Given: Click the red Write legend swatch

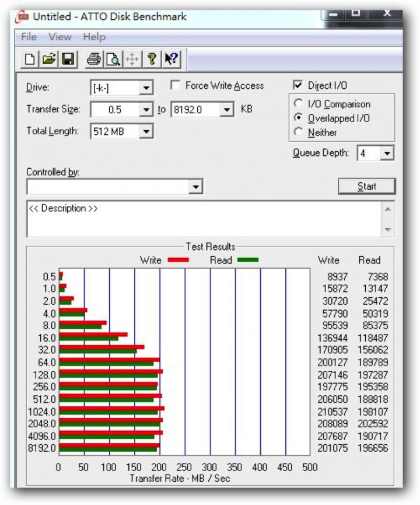Looking at the screenshot, I should coord(178,260).
